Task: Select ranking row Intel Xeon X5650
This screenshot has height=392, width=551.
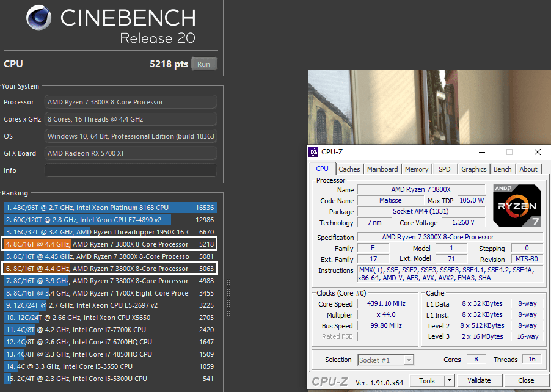Action: 110,318
